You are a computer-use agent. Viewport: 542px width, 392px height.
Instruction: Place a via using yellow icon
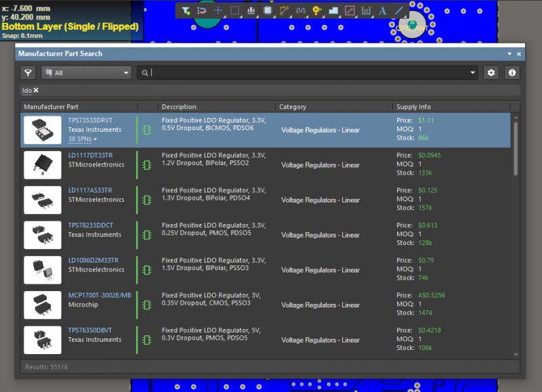[316, 11]
